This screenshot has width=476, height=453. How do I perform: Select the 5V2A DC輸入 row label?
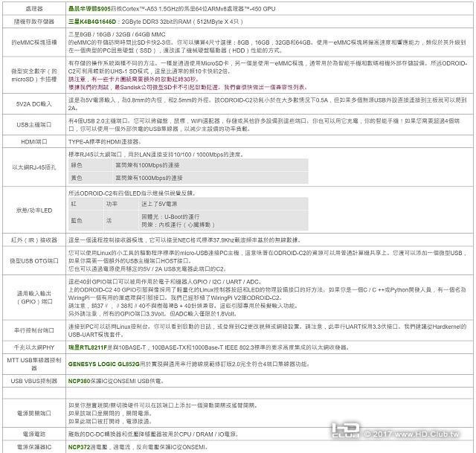tap(34, 104)
